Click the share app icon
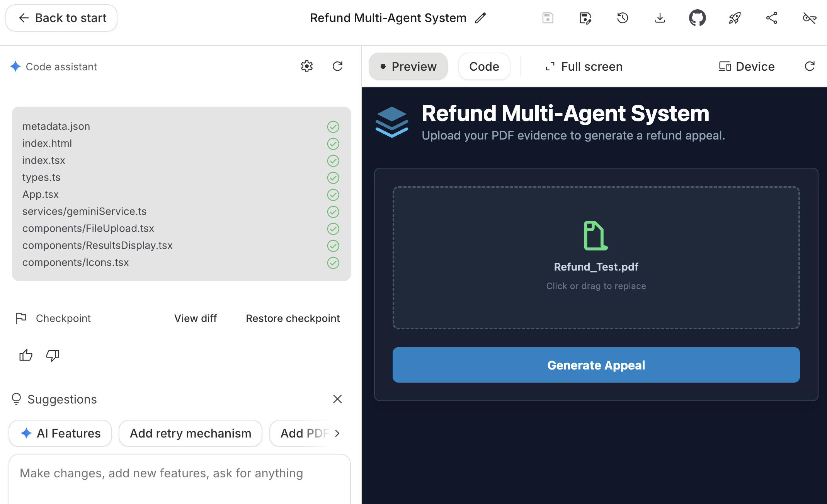Viewport: 827px width, 504px height. coord(772,18)
